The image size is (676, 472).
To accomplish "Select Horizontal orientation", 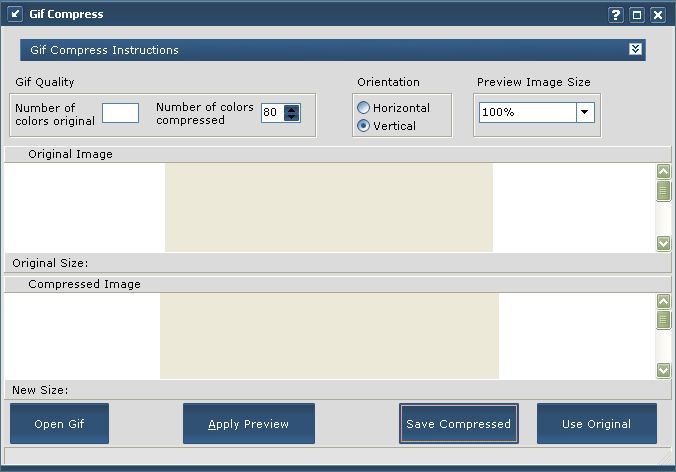I will [x=364, y=108].
